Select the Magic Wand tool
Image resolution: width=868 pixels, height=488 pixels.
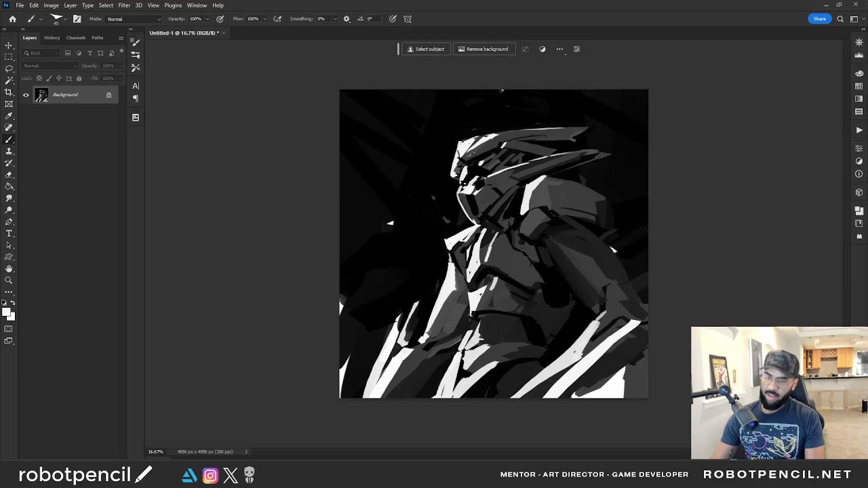tap(9, 80)
